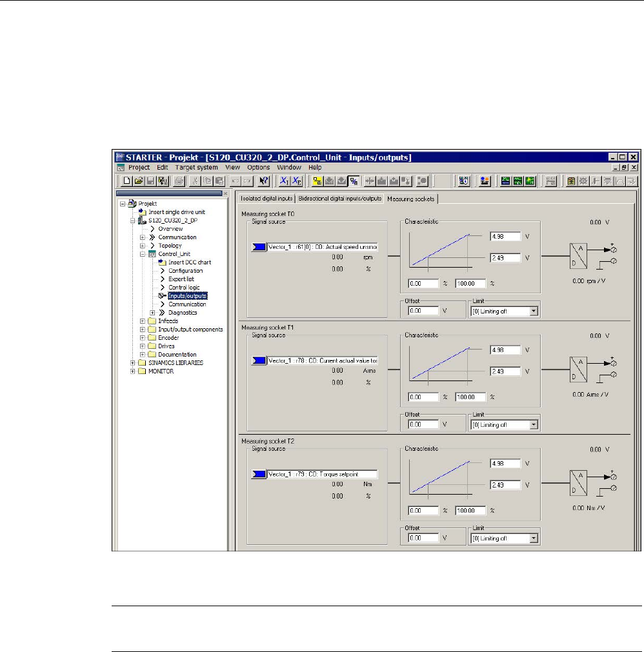Screen dimensions: 644x652
Task: Click the Insert single drive unit icon
Action: click(x=142, y=212)
